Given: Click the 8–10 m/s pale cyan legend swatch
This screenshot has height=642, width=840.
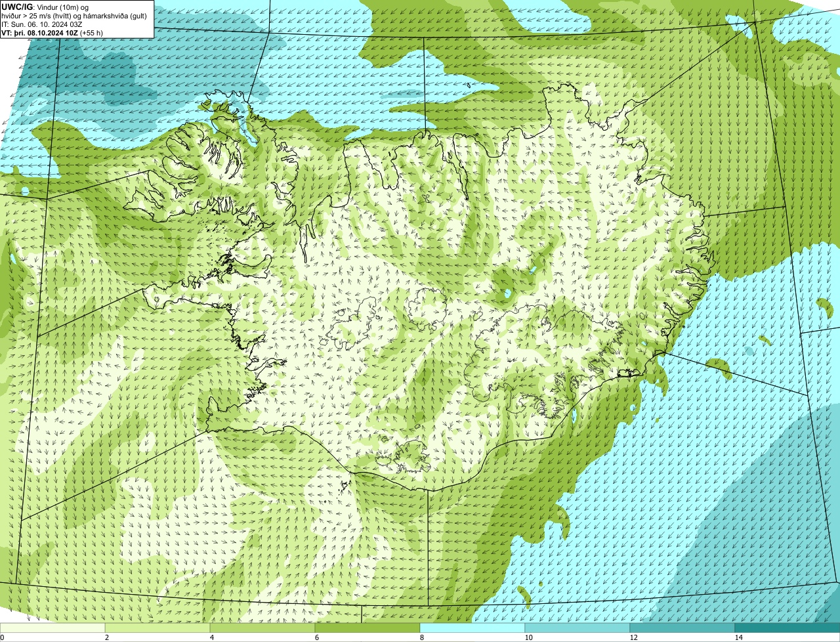Looking at the screenshot, I should (x=472, y=628).
